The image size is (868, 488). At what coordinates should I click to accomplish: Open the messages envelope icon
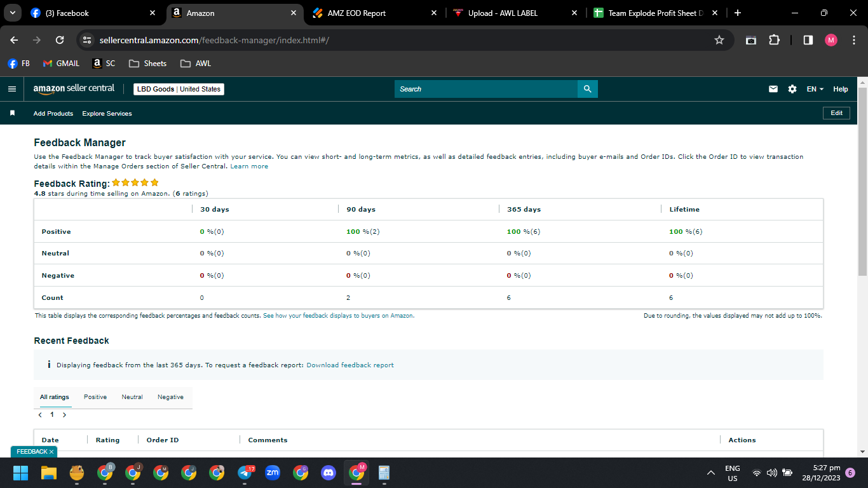(773, 89)
